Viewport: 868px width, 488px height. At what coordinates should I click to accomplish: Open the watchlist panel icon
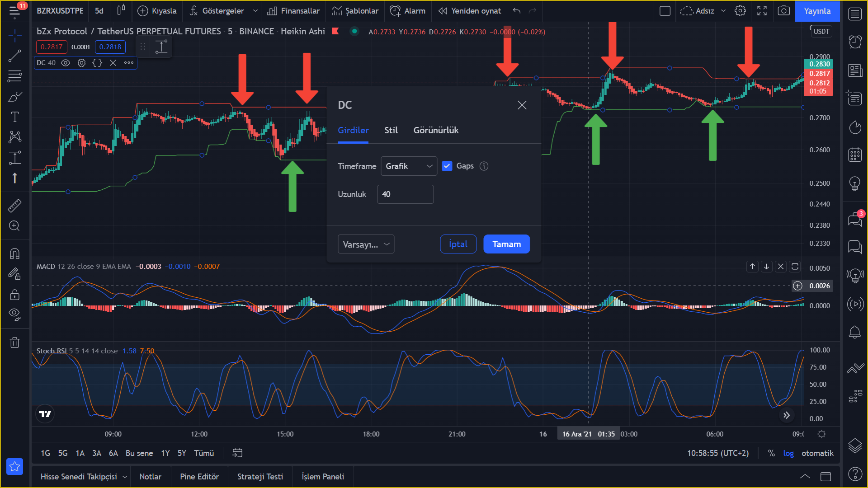pos(855,14)
